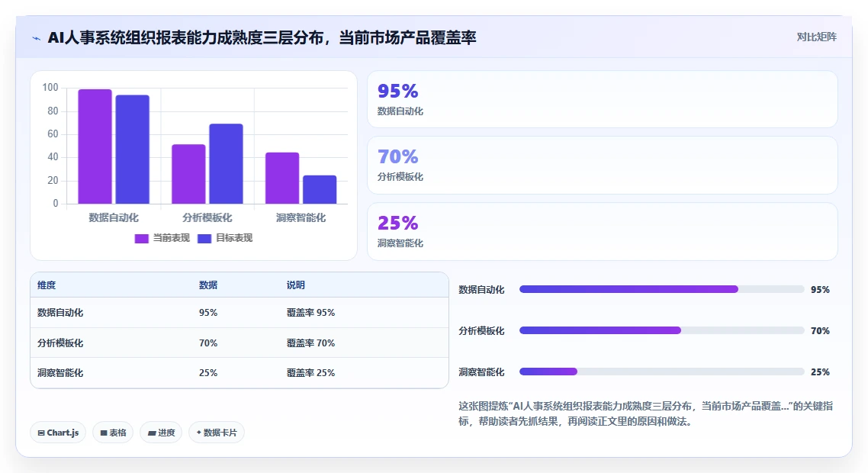
Task: Click the 数据自动化 cell in the table
Action: pos(60,312)
